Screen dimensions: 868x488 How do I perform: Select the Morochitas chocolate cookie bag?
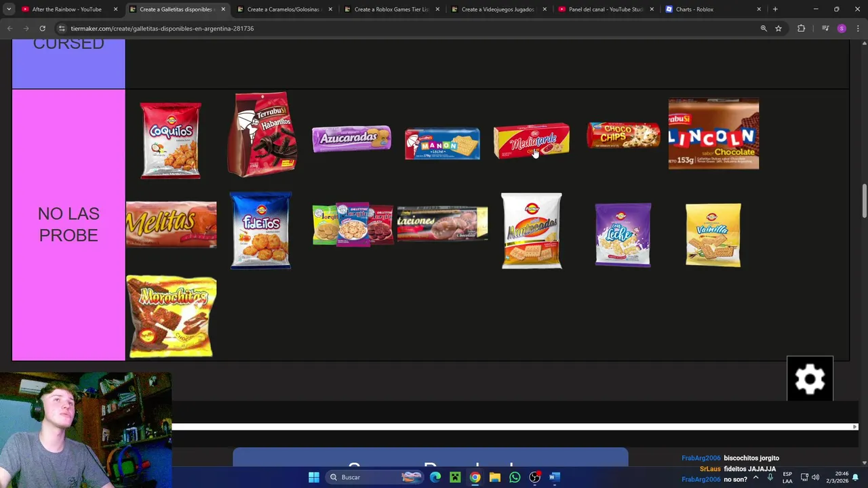(171, 317)
